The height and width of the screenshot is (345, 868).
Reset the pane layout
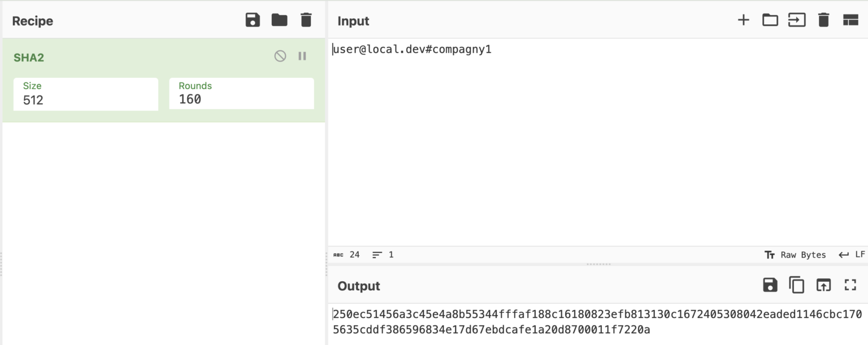[850, 20]
